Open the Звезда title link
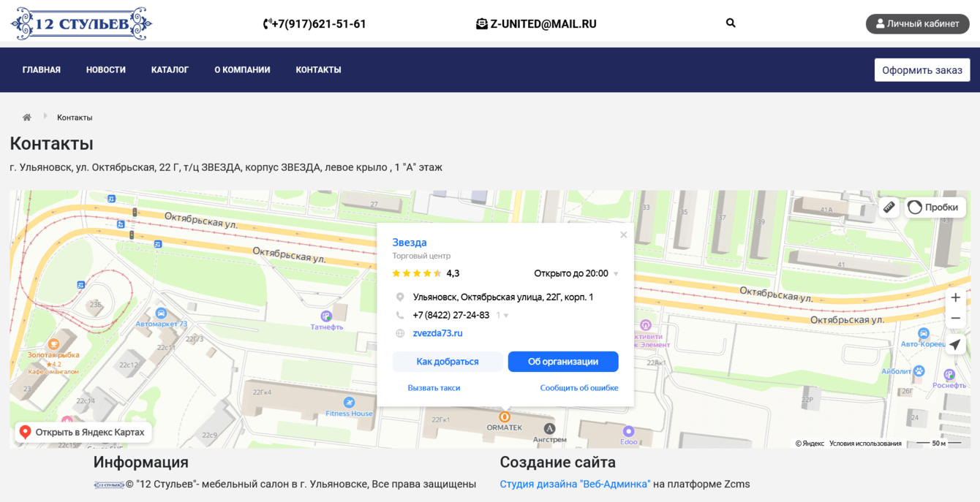The image size is (980, 502). pos(410,243)
